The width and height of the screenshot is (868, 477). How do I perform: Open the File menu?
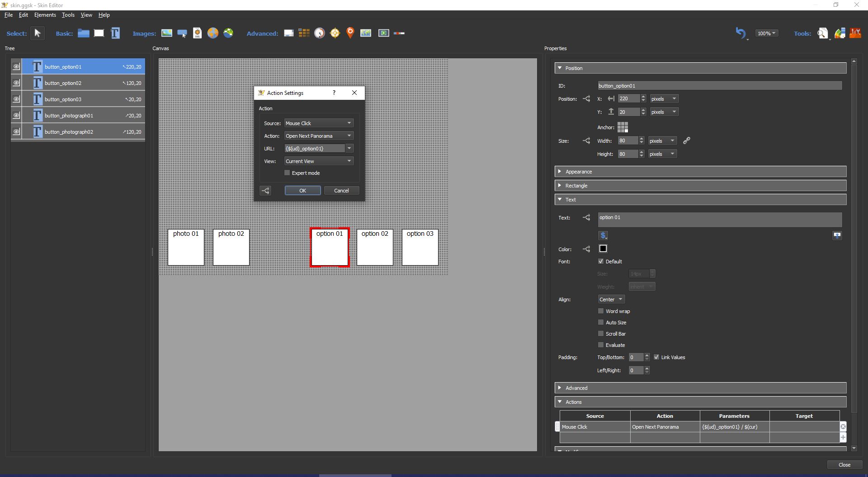pyautogui.click(x=9, y=15)
